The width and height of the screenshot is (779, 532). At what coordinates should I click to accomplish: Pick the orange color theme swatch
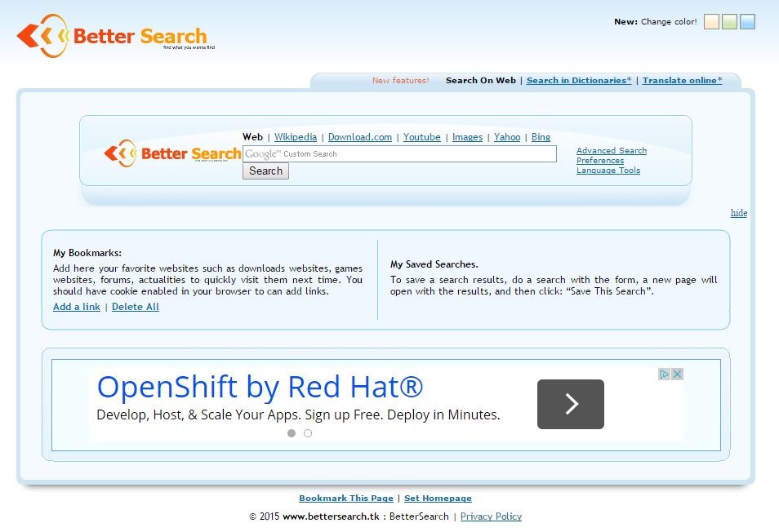(711, 22)
